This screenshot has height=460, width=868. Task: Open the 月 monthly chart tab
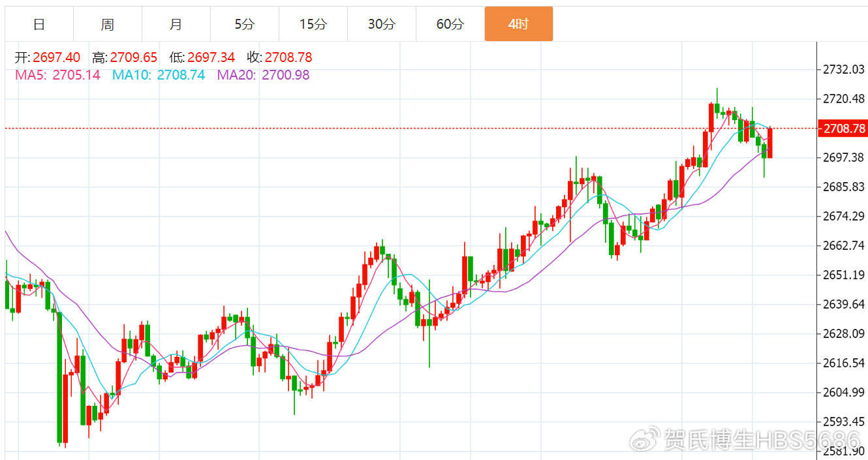click(x=176, y=24)
